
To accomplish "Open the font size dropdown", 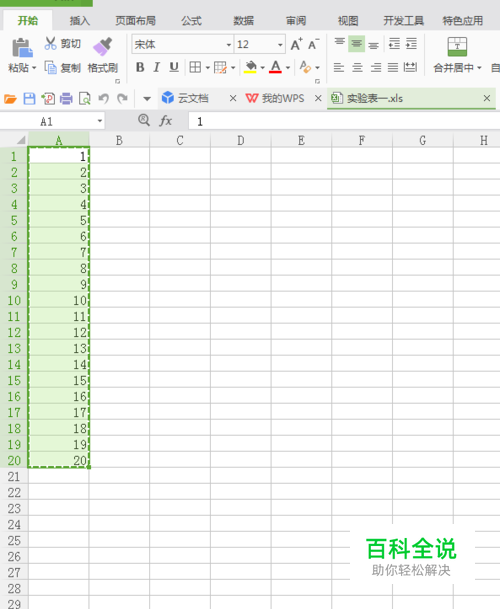I will click(x=280, y=45).
